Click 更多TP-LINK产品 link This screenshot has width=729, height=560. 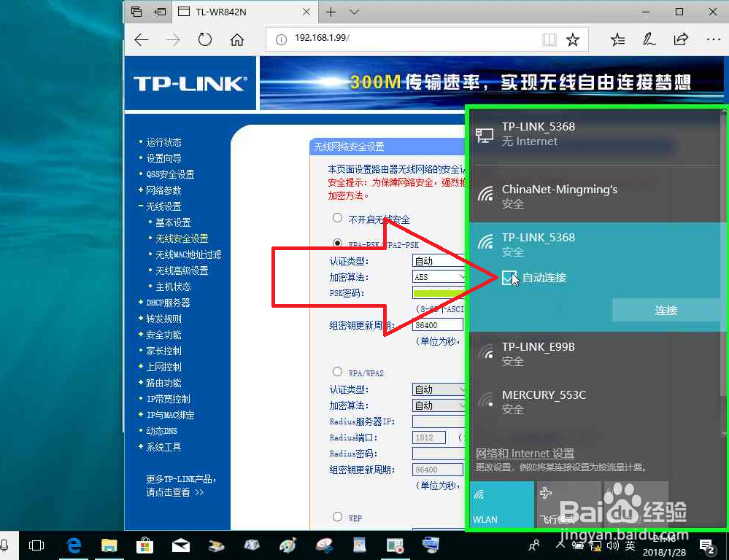click(x=181, y=485)
